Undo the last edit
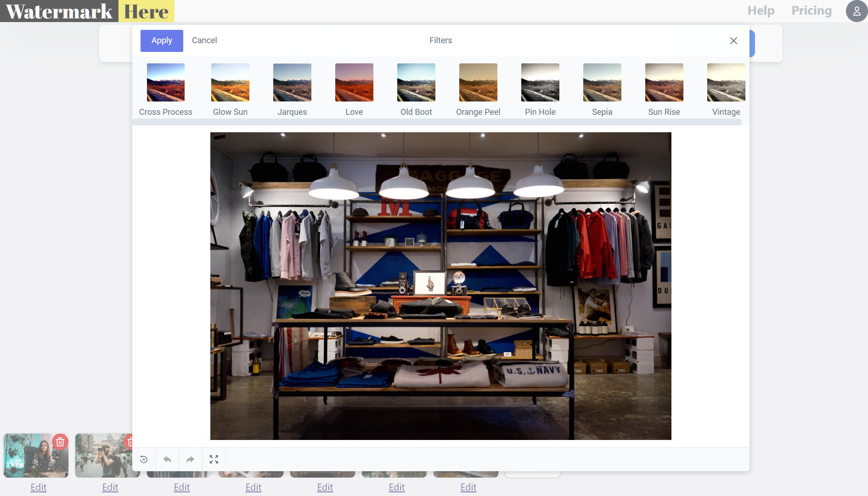 pyautogui.click(x=167, y=459)
